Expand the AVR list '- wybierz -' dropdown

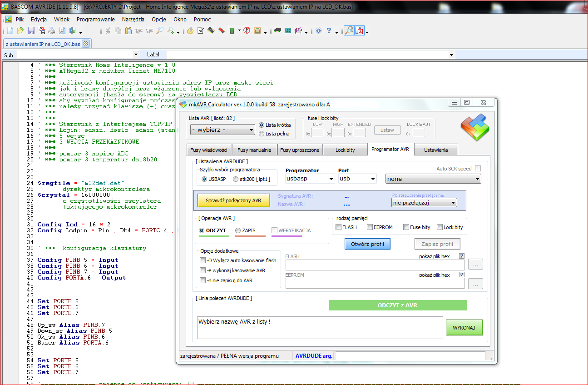[x=222, y=130]
